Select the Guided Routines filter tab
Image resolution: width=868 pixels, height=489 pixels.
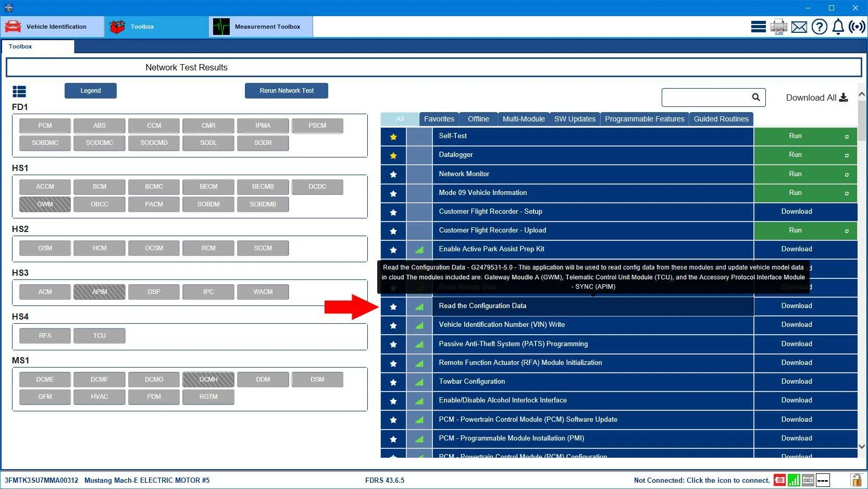pos(721,119)
